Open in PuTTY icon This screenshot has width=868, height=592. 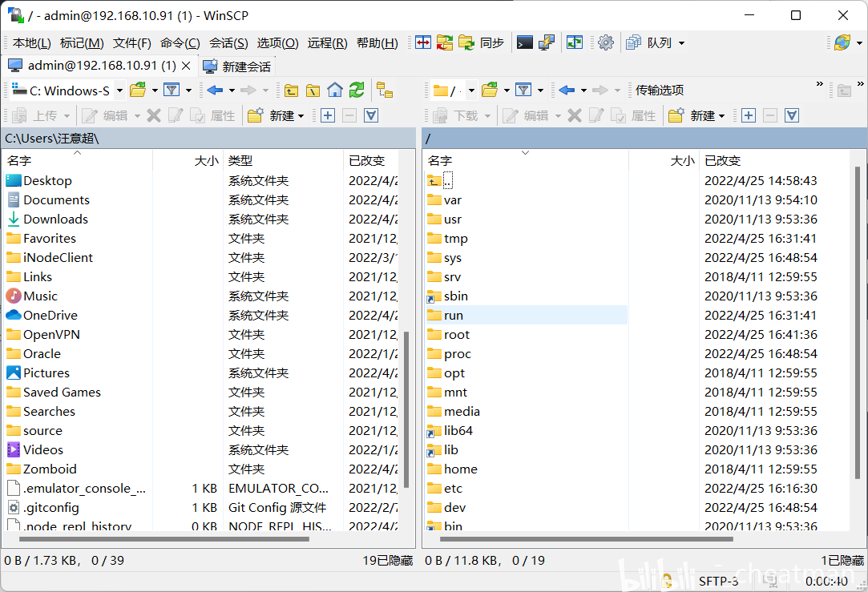(x=547, y=42)
